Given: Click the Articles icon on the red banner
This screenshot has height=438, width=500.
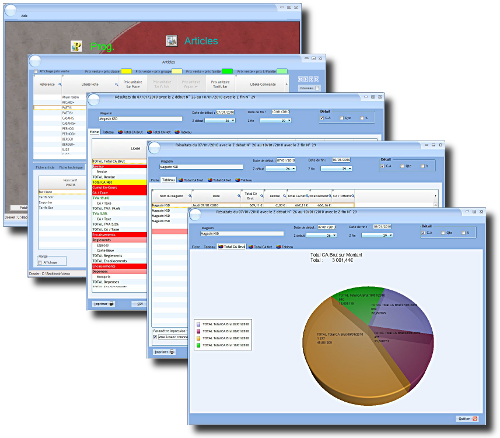Looking at the screenshot, I should [x=172, y=41].
